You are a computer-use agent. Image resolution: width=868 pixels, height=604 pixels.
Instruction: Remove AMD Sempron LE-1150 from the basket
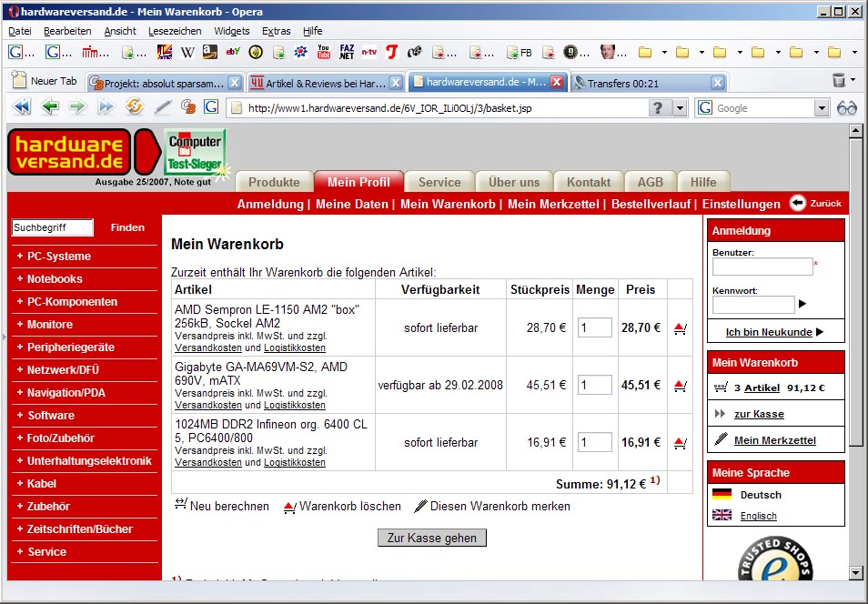[681, 328]
